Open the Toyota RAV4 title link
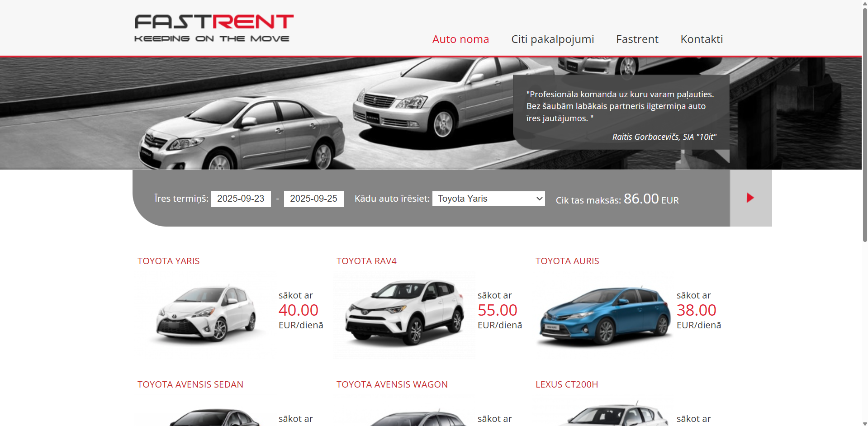The image size is (868, 426). [366, 261]
